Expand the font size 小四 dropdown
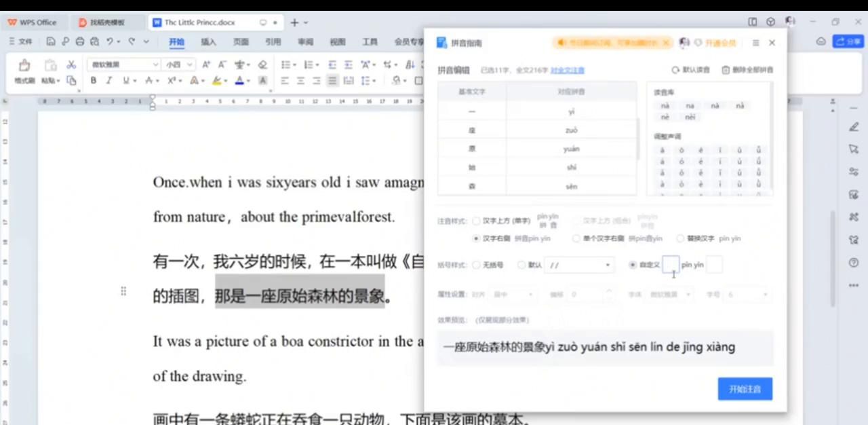 click(189, 64)
